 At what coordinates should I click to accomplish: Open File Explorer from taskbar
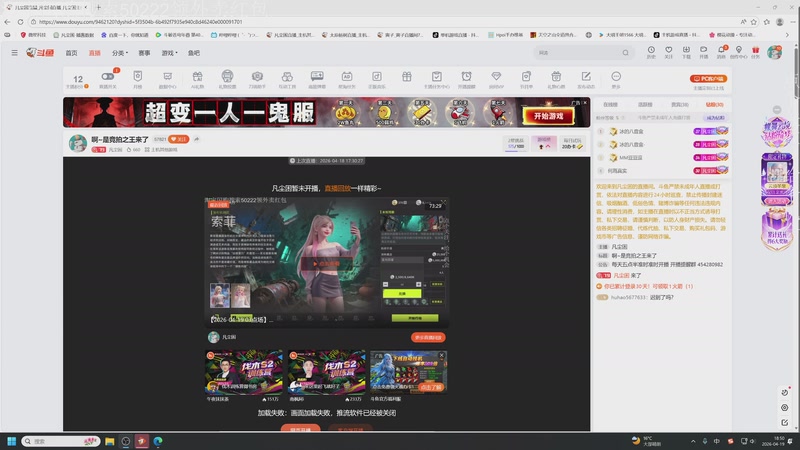click(x=110, y=441)
